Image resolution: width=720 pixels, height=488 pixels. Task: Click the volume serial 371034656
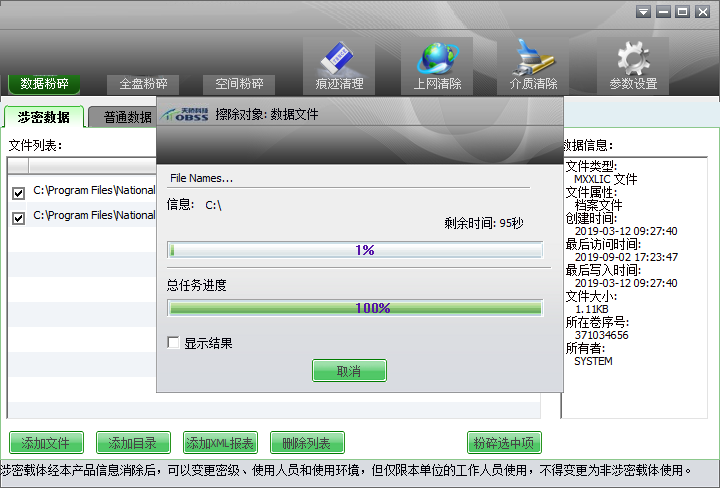(x=601, y=335)
